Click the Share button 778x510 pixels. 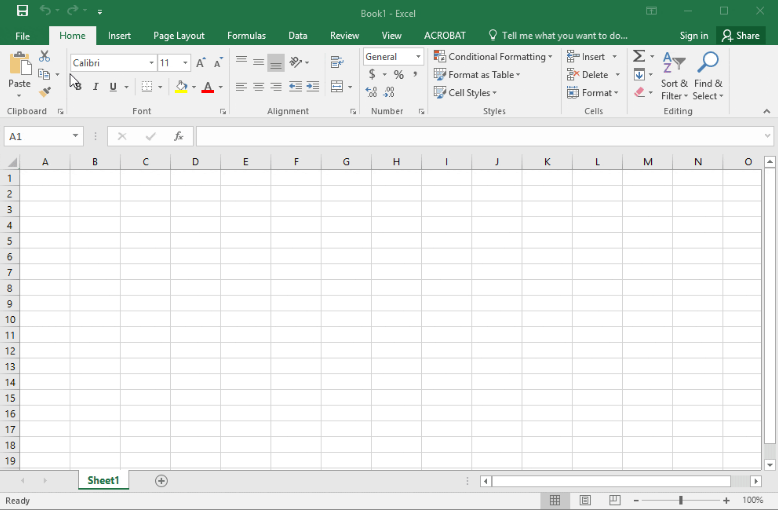(741, 36)
